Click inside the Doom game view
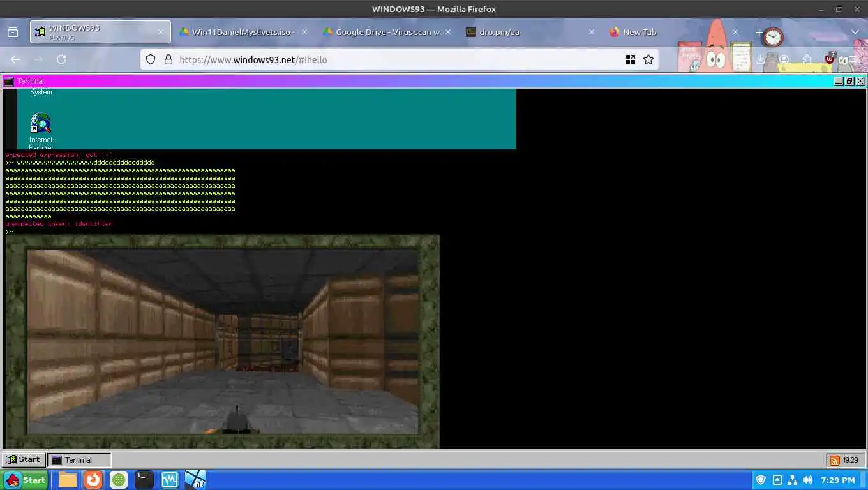868x490 pixels. (223, 341)
